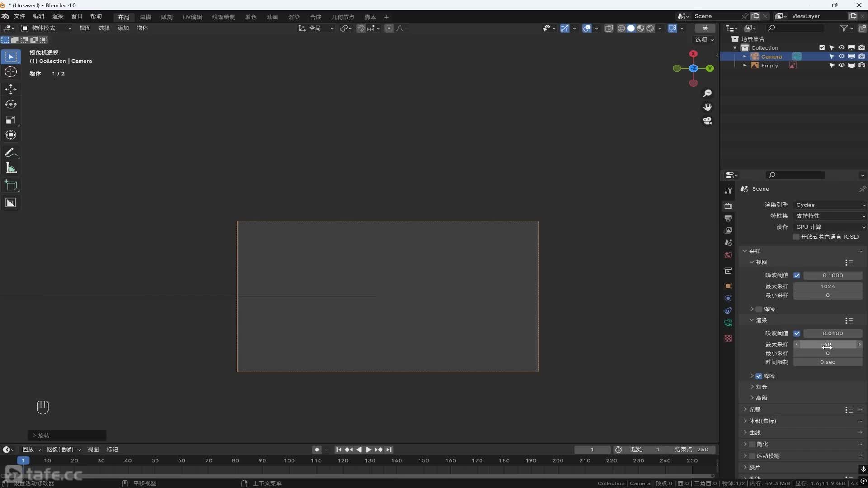The image size is (868, 488).
Task: Expand the 光程 (Light Paths) panel
Action: click(755, 409)
